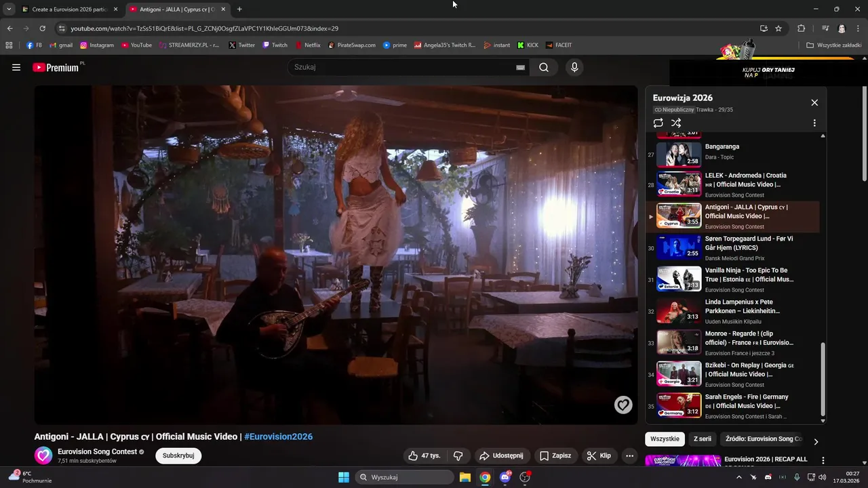Open weather widget 6°C Pochmurnie

(28, 477)
